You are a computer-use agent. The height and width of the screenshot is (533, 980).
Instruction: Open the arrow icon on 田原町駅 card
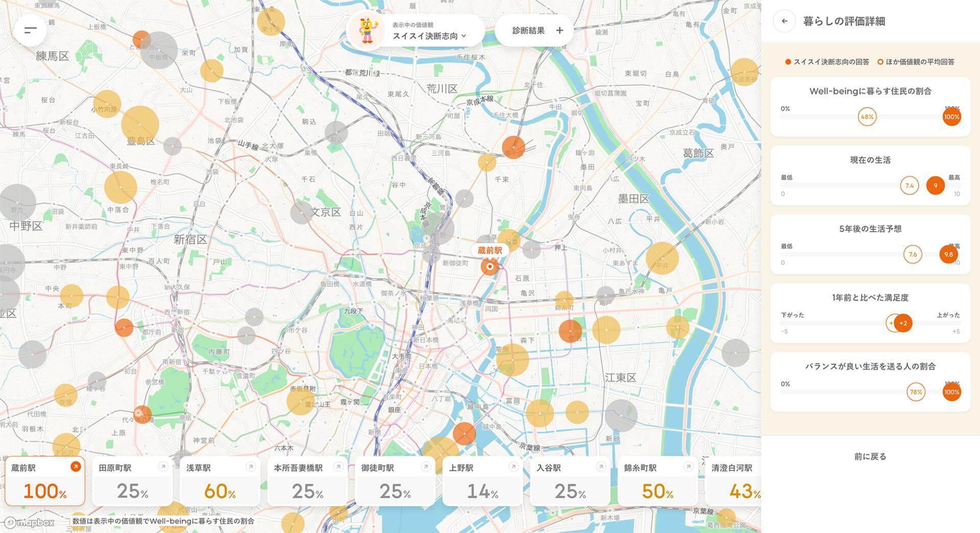(x=163, y=467)
